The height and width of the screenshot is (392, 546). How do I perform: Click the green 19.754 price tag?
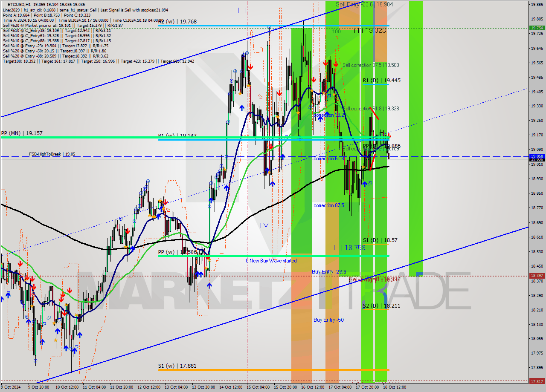tap(537, 28)
